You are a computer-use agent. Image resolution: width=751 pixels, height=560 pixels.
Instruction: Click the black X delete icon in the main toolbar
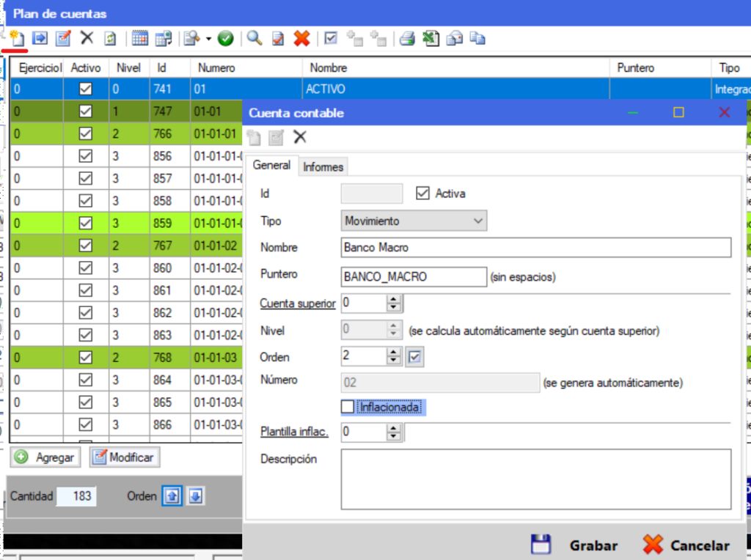87,37
